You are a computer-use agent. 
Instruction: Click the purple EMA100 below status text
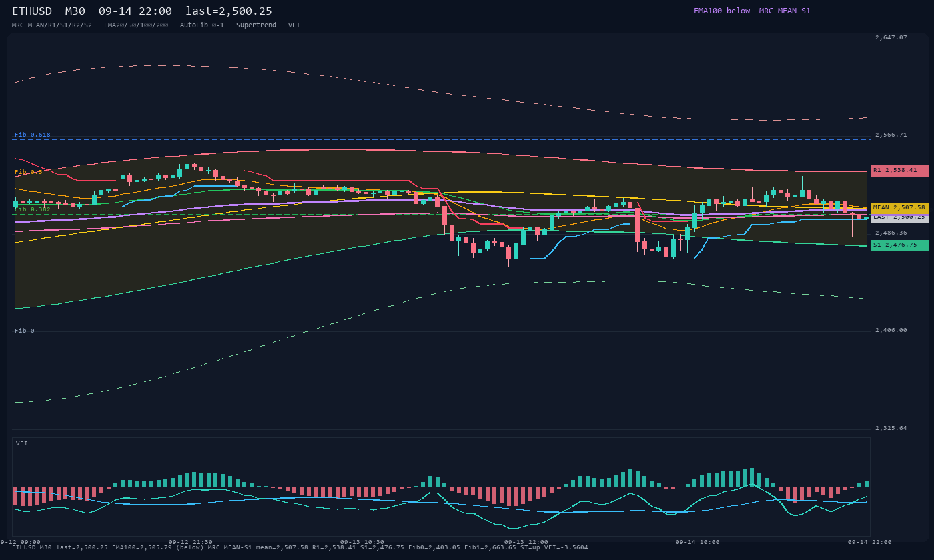(x=722, y=11)
